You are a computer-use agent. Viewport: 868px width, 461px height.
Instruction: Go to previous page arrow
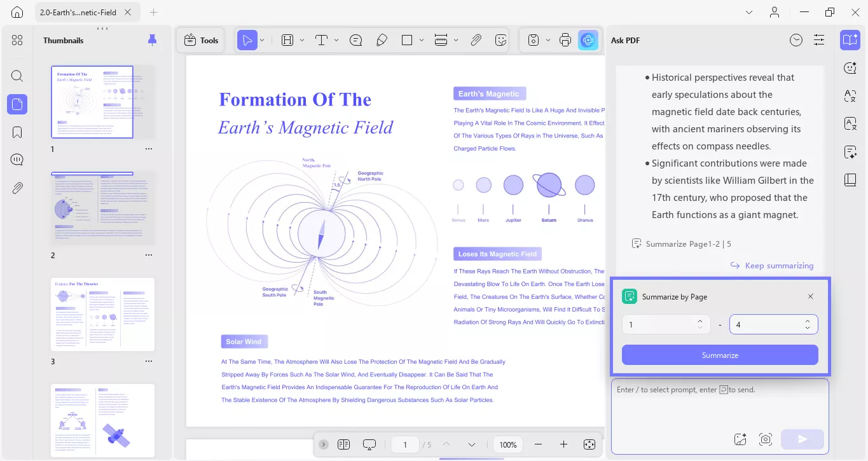(x=446, y=444)
